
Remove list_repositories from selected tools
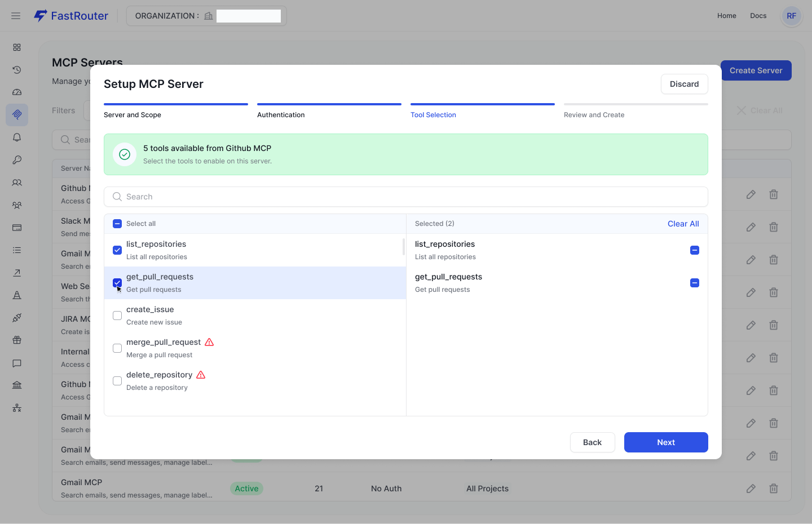[695, 250]
